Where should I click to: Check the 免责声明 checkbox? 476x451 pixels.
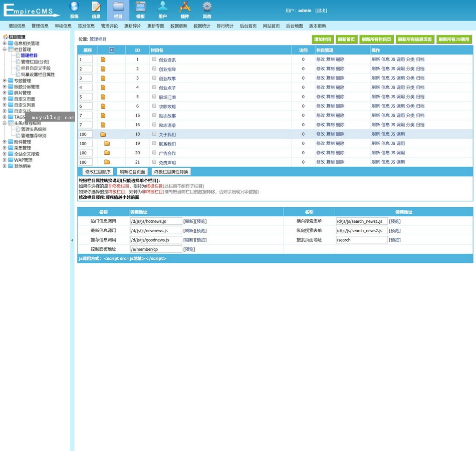(154, 162)
